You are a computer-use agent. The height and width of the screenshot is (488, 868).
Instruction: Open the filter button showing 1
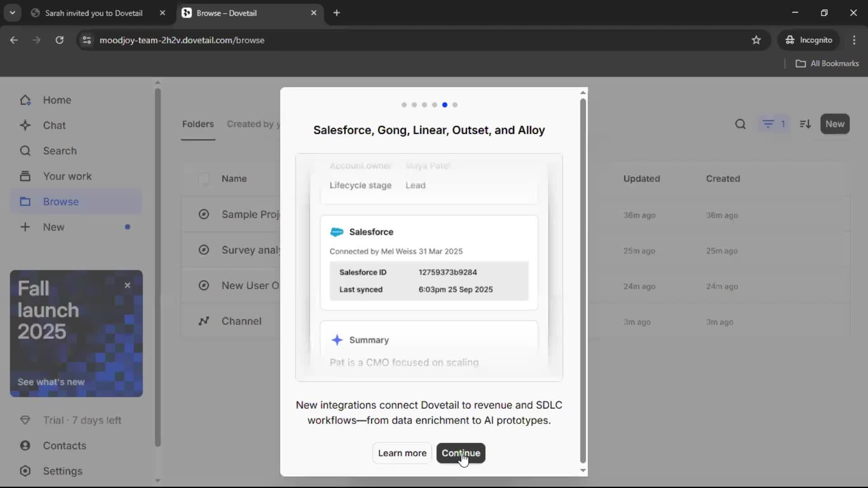coord(774,124)
